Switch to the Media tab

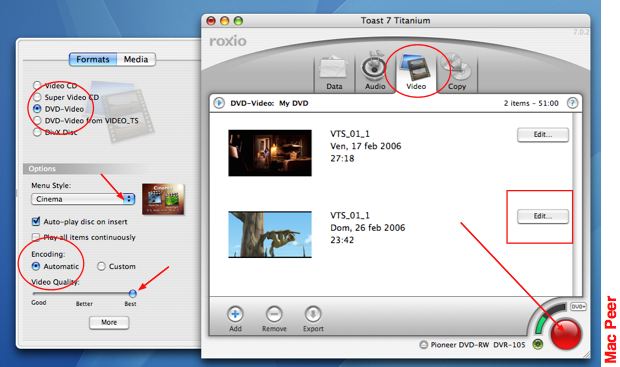(136, 59)
